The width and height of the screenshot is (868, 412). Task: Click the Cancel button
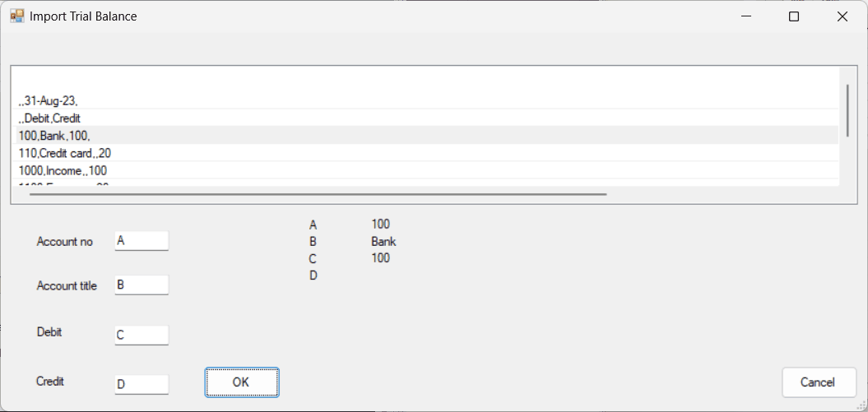[819, 382]
